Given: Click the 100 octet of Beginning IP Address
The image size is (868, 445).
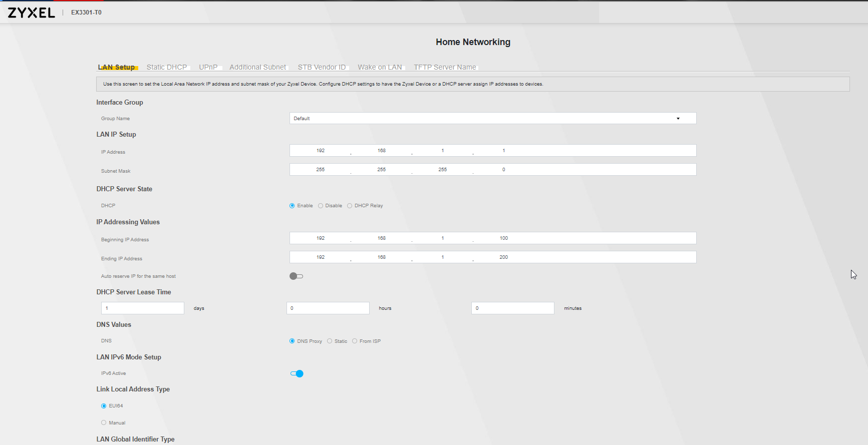Looking at the screenshot, I should [504, 238].
